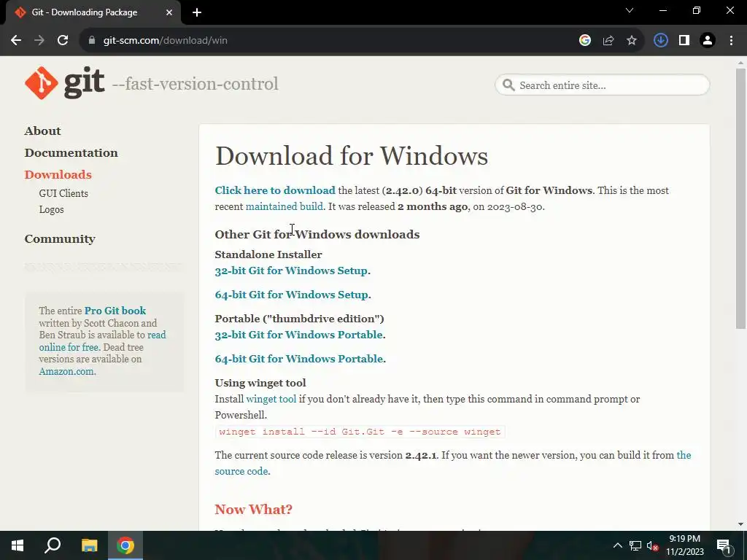
Task: Open the Downloads sidebar section
Action: [x=58, y=175]
